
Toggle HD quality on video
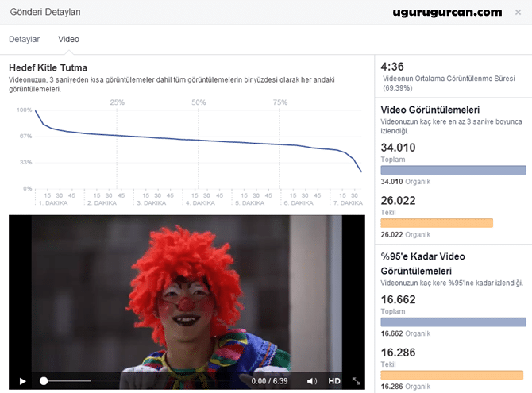click(x=334, y=381)
